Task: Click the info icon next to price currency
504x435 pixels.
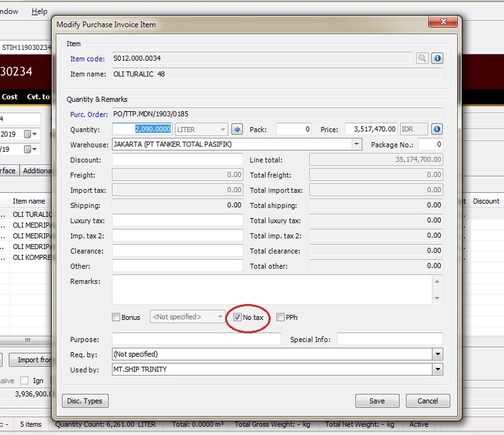Action: point(437,129)
